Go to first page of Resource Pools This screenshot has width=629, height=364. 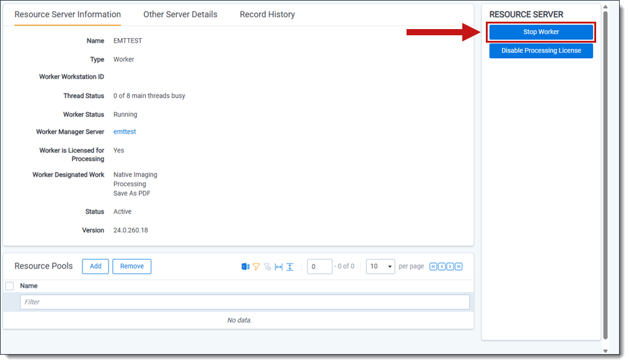coord(433,267)
